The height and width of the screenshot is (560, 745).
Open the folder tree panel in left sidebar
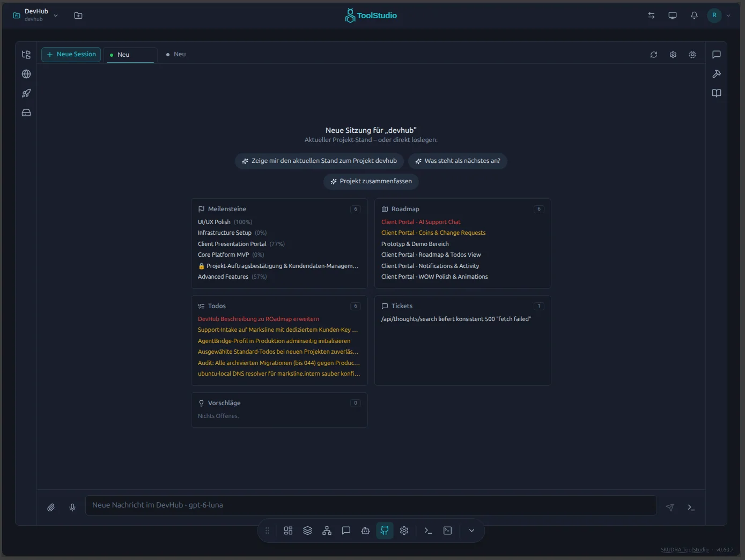click(x=26, y=55)
